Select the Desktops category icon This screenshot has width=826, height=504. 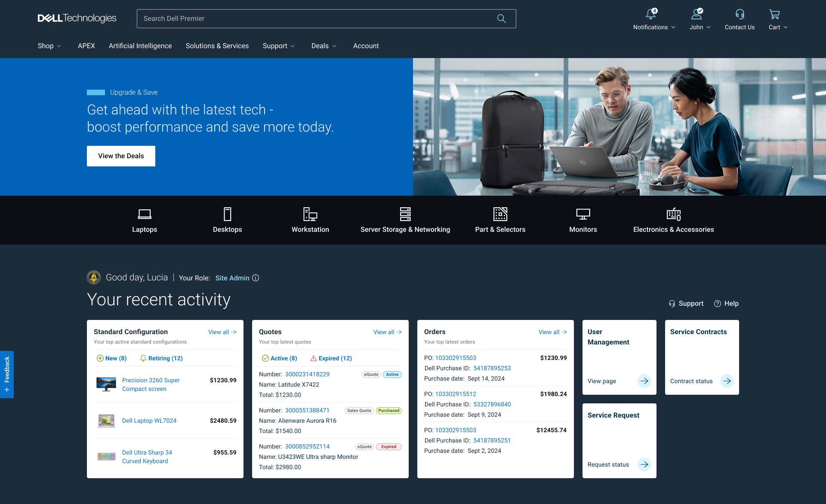coord(228,214)
